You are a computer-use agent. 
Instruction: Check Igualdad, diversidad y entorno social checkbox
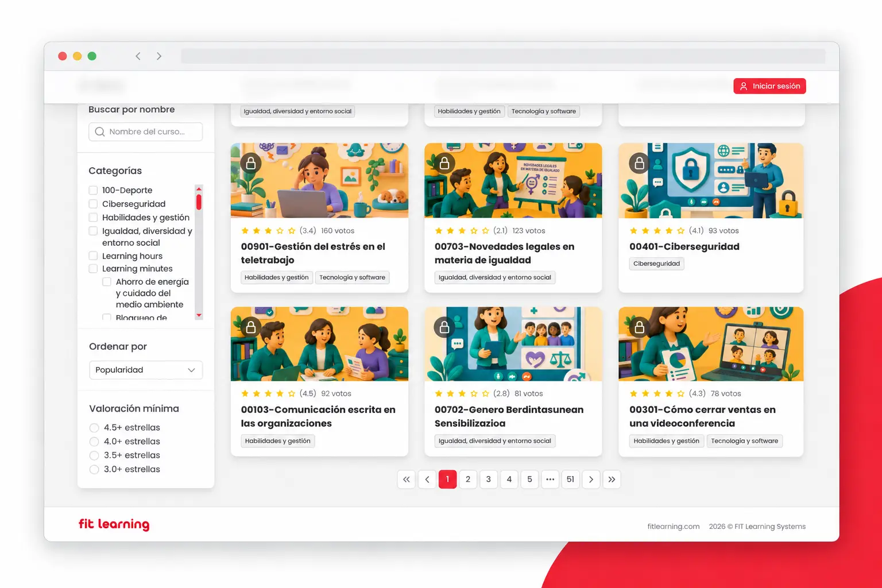[93, 231]
